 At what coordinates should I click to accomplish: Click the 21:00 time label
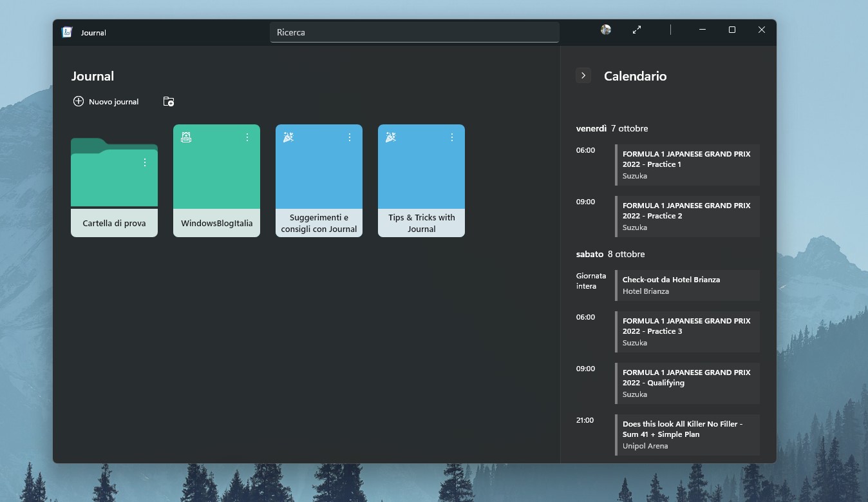point(585,420)
